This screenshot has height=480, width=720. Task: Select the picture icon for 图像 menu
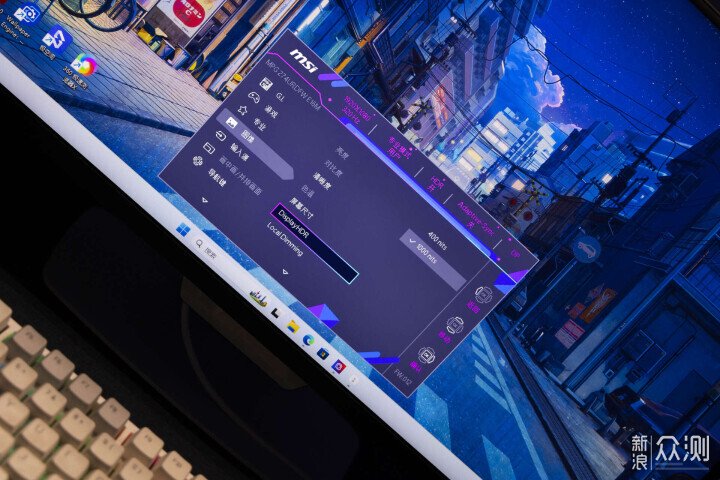pos(232,122)
